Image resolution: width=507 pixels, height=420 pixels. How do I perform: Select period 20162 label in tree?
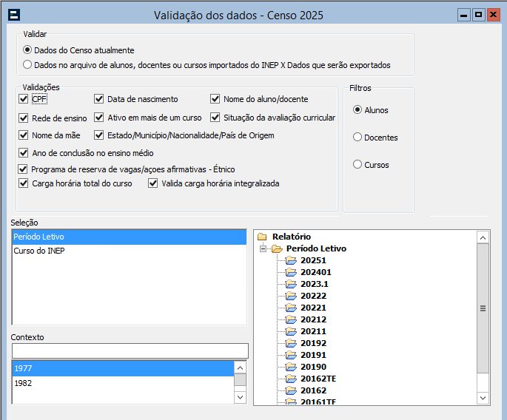pyautogui.click(x=313, y=390)
